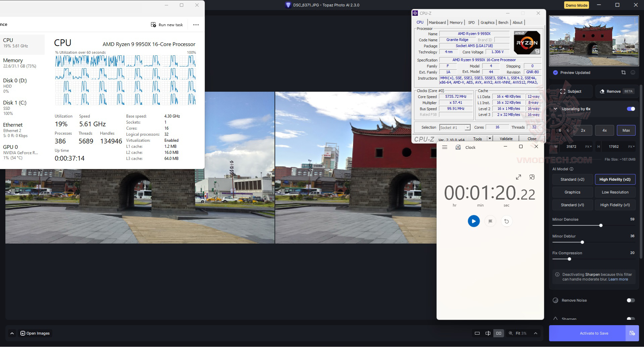This screenshot has height=347, width=644.
Task: Select High Fidelity (v2) AI model
Action: click(615, 179)
